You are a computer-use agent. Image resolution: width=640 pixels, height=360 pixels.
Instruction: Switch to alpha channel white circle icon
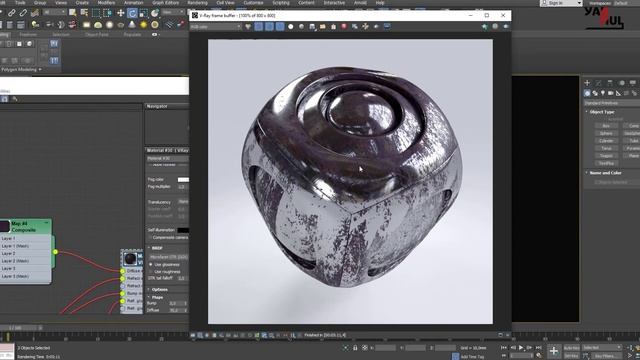click(x=291, y=27)
